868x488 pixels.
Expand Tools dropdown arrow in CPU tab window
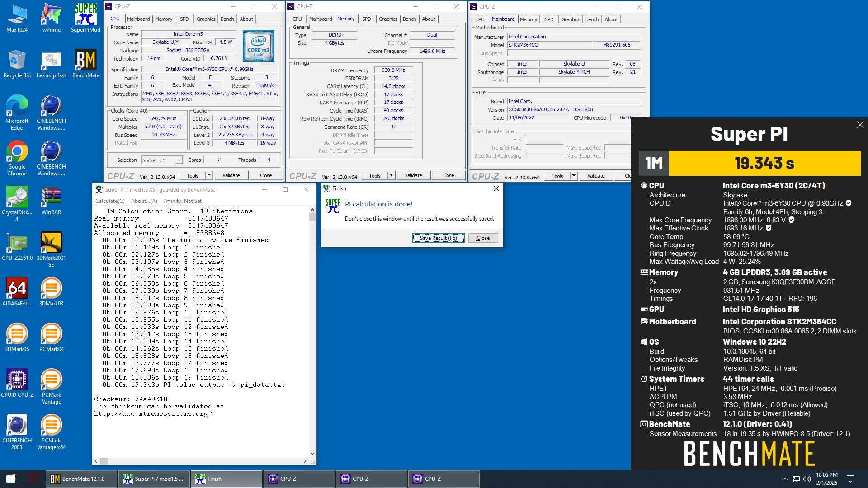point(209,175)
